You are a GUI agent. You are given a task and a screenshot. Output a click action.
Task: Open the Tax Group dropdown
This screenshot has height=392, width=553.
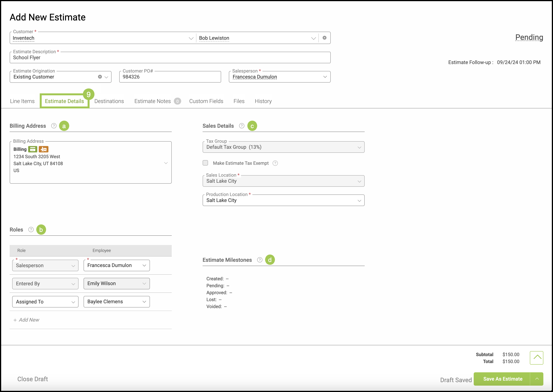click(283, 147)
